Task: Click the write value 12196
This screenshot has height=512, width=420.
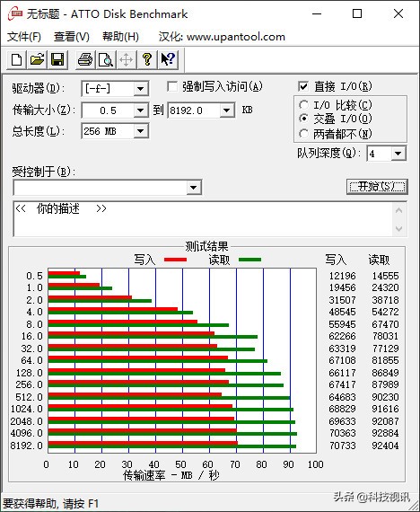Action: pos(342,276)
